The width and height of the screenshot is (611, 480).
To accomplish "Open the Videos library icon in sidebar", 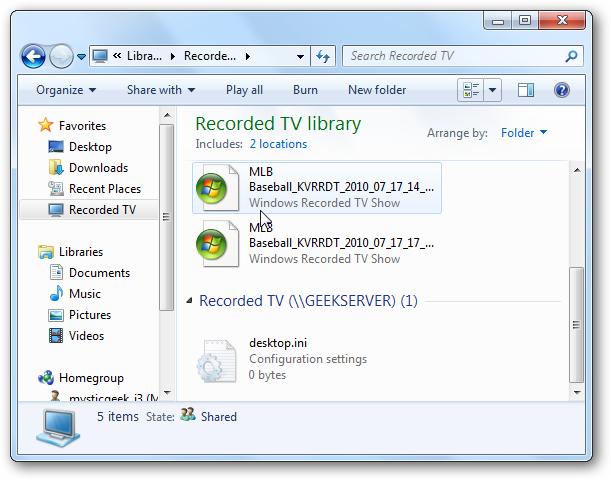I will pyautogui.click(x=56, y=335).
